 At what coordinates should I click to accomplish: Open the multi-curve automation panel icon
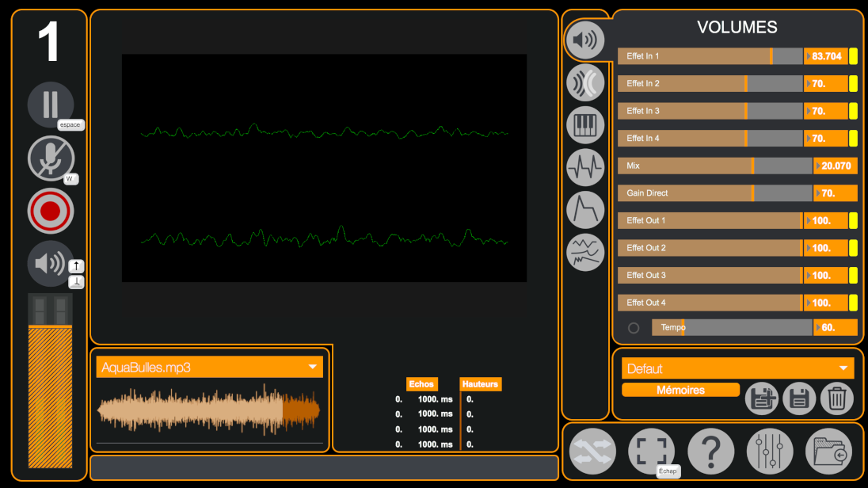[585, 253]
